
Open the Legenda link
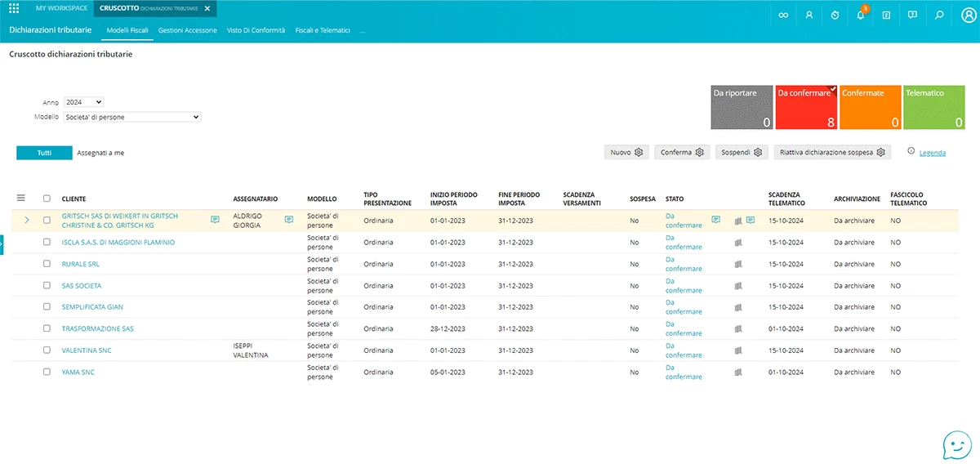click(933, 153)
